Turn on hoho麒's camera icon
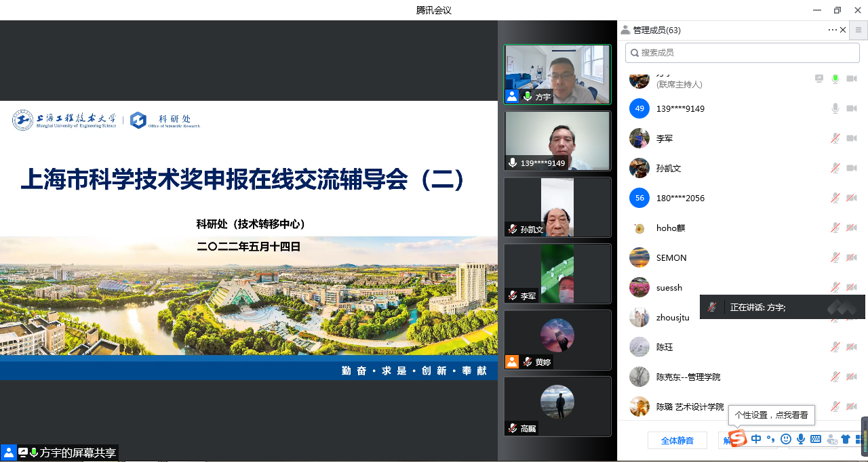Viewport: 868px width, 462px height. click(852, 228)
